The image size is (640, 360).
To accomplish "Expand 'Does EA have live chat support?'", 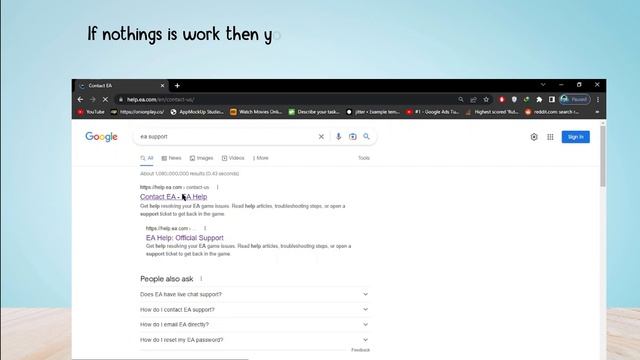I will click(255, 295).
